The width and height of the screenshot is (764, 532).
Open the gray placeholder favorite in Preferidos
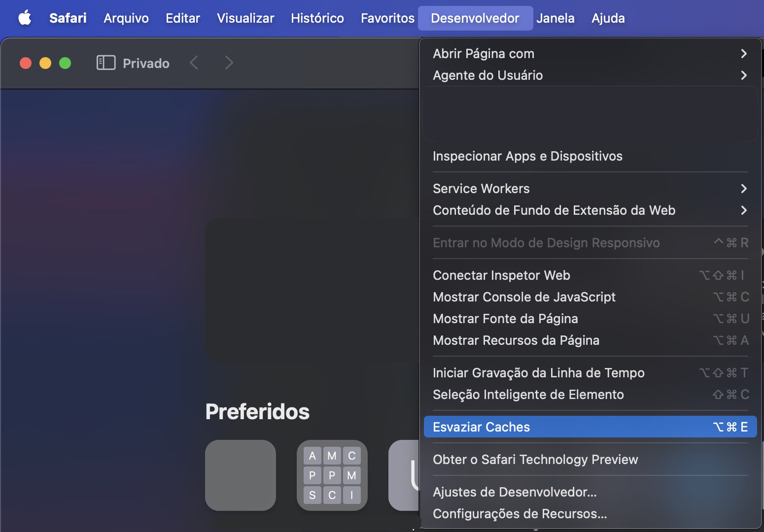pyautogui.click(x=241, y=475)
